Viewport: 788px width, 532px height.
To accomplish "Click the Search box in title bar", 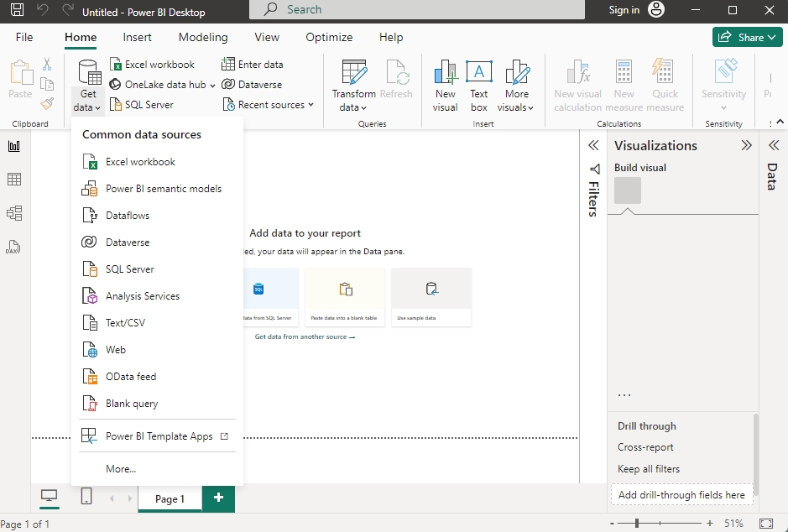I will coord(418,10).
